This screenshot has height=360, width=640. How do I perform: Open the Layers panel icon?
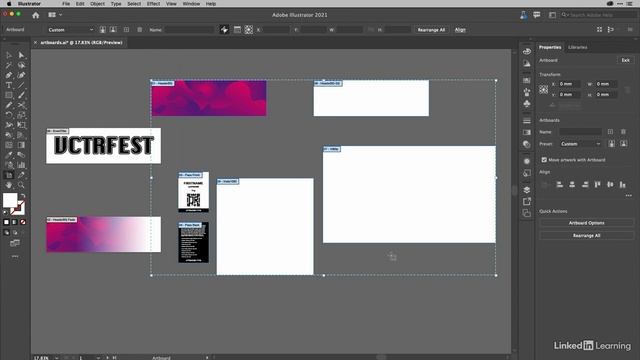tap(527, 190)
